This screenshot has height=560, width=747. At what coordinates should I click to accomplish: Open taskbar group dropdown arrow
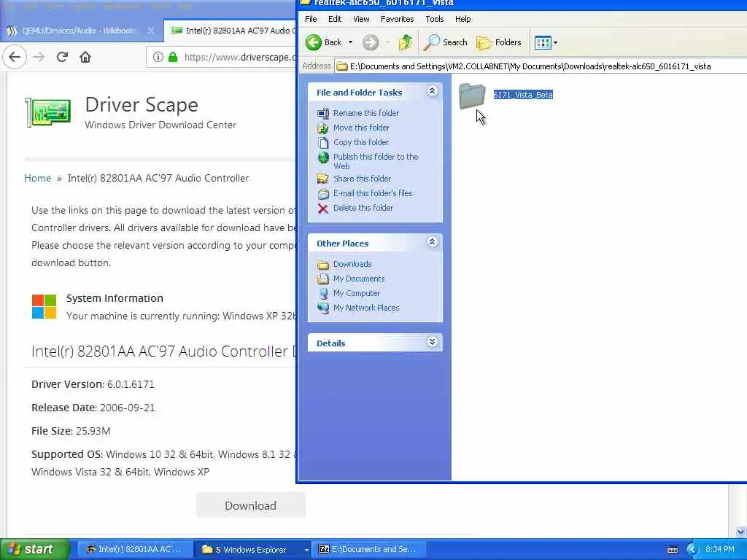coord(306,550)
